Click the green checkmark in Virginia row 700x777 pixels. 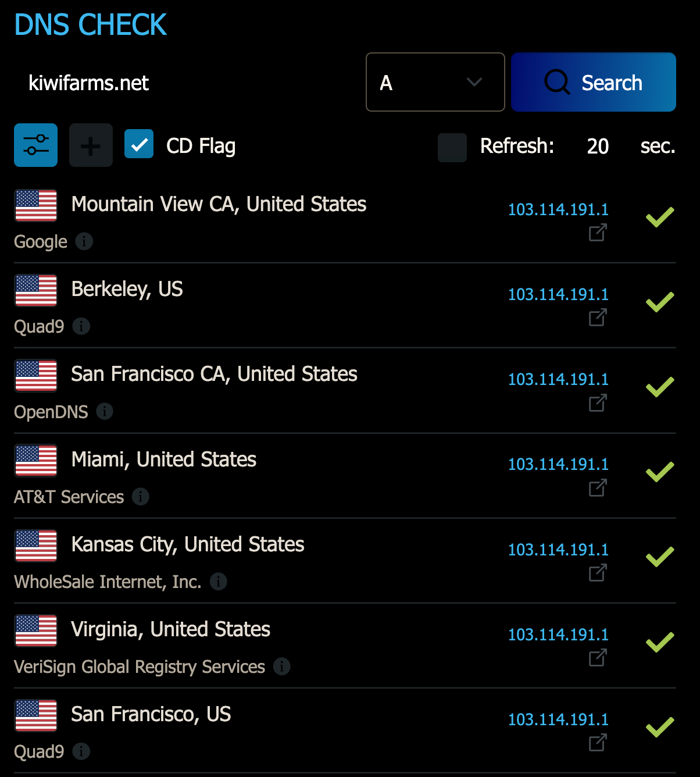660,642
